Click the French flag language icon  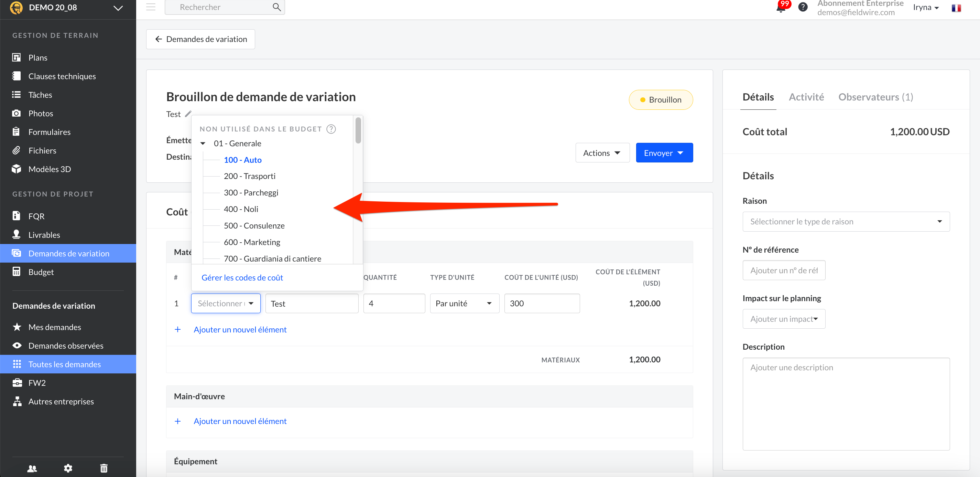pos(956,8)
